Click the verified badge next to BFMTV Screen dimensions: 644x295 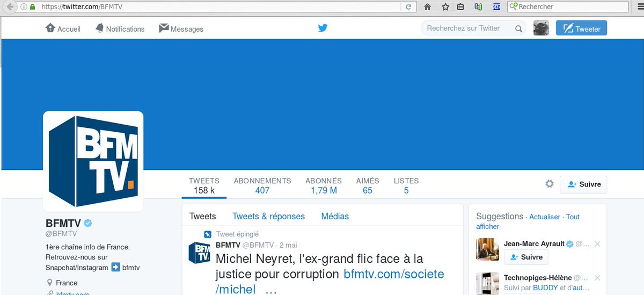(87, 223)
